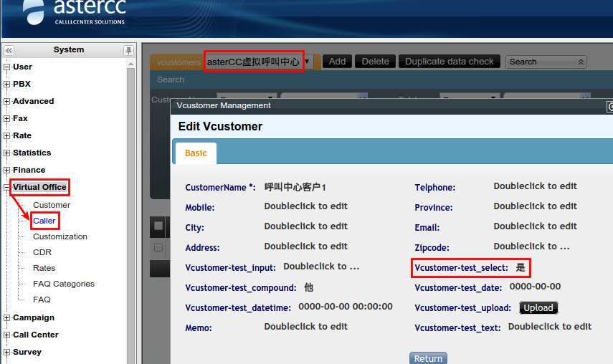Collapse the System sidebar panel
Screen dimensions: 613x364
pos(9,50)
